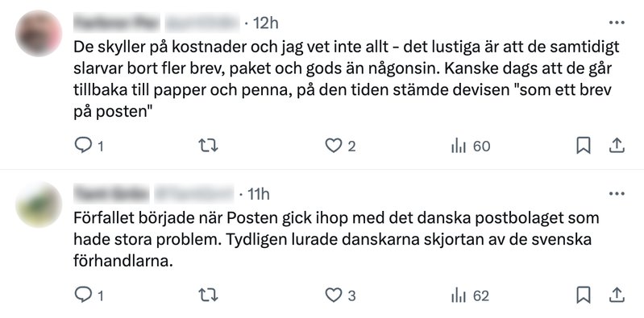Reply to the tweet posted 12h ago
This screenshot has width=644, height=318.
(83, 146)
